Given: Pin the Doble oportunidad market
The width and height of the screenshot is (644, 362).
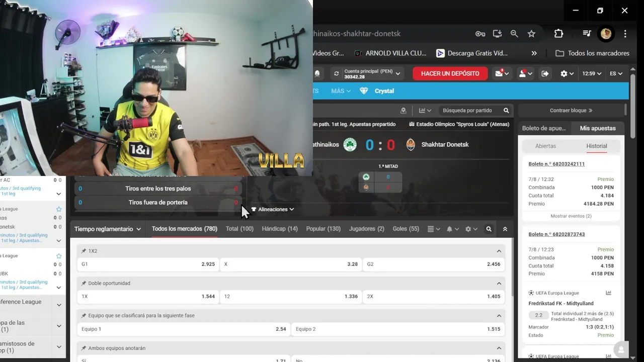Looking at the screenshot, I should pos(84,283).
